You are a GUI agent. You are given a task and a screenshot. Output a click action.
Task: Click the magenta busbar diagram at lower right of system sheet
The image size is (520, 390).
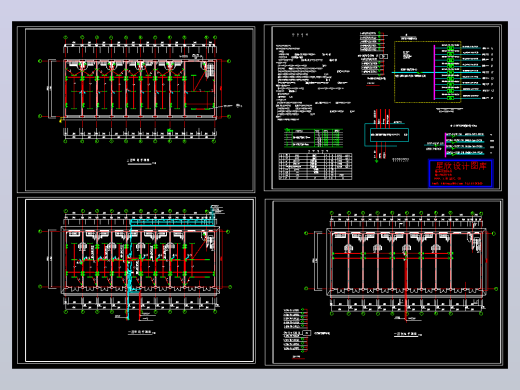tap(458, 145)
